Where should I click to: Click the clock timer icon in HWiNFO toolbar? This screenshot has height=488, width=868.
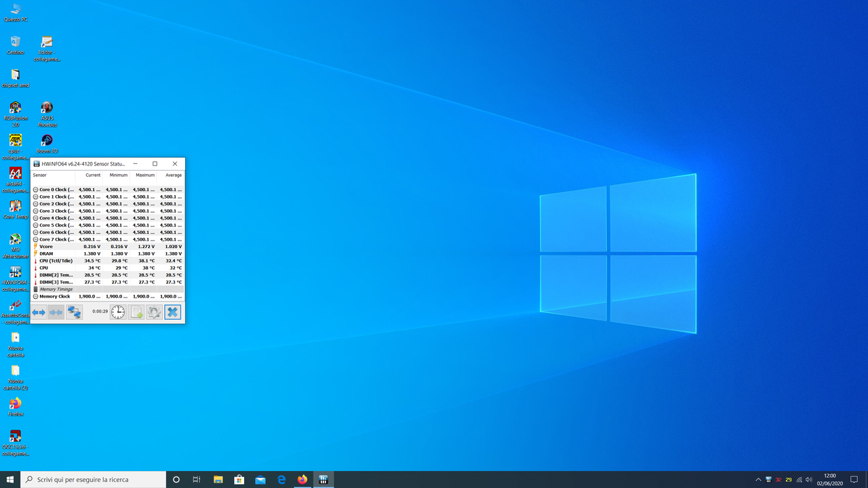tap(117, 312)
